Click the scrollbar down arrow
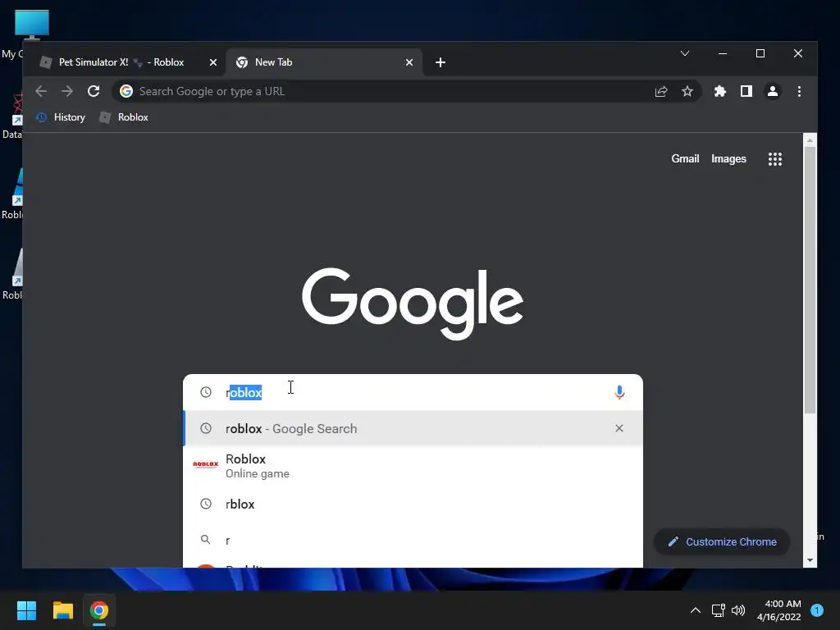 click(x=810, y=560)
